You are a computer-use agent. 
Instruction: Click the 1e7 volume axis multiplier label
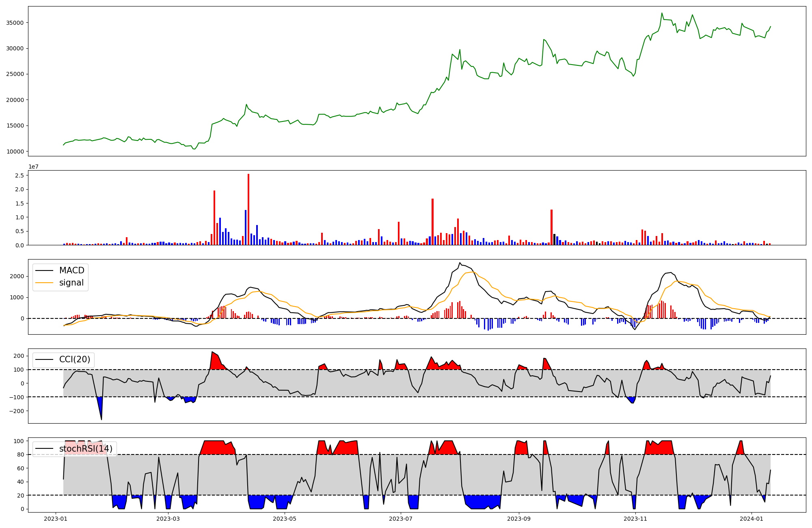[33, 167]
